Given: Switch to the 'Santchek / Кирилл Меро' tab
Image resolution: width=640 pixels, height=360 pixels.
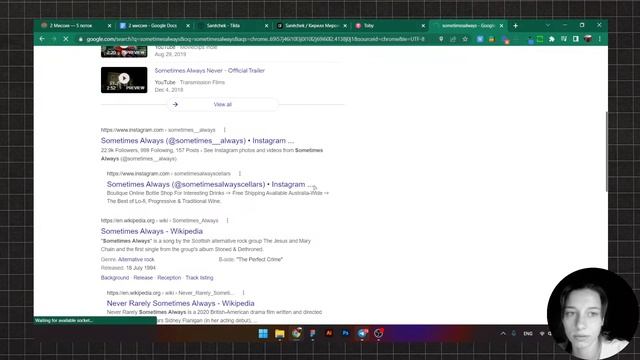Looking at the screenshot, I should 312,26.
